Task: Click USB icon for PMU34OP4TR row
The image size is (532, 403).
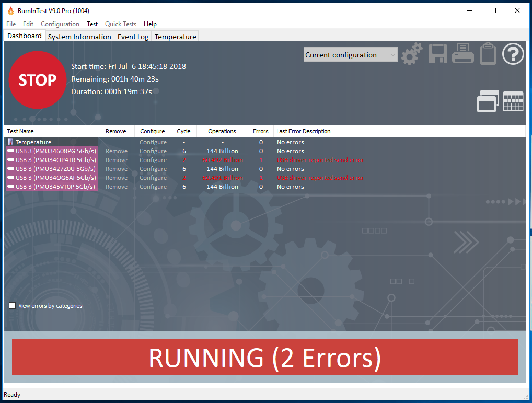Action: pos(10,159)
